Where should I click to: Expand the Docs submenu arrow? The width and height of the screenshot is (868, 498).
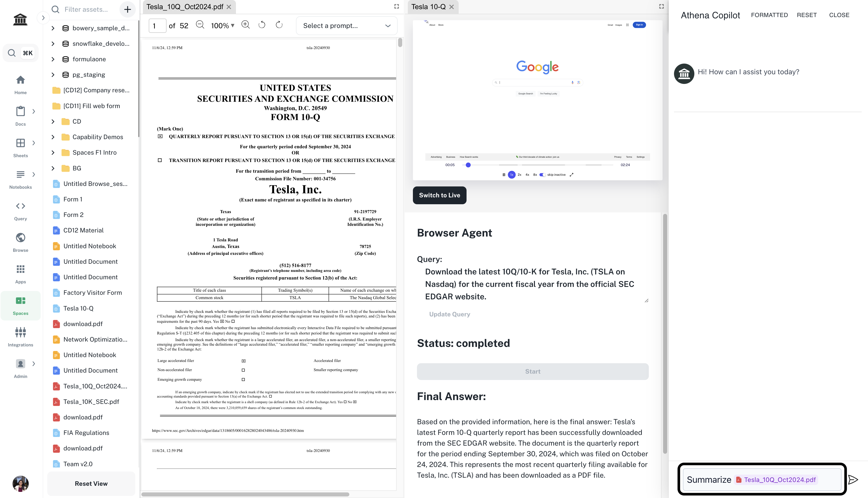34,111
